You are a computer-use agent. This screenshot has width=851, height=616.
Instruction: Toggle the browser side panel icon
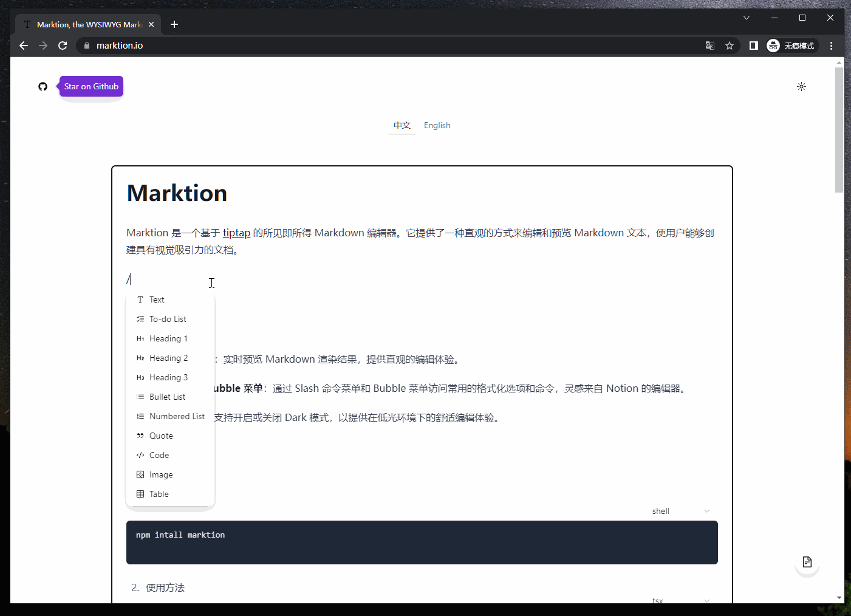pyautogui.click(x=754, y=46)
